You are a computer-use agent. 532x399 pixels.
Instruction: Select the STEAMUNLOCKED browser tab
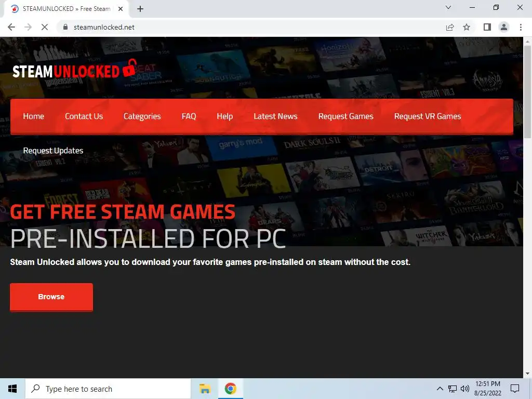[x=66, y=9]
